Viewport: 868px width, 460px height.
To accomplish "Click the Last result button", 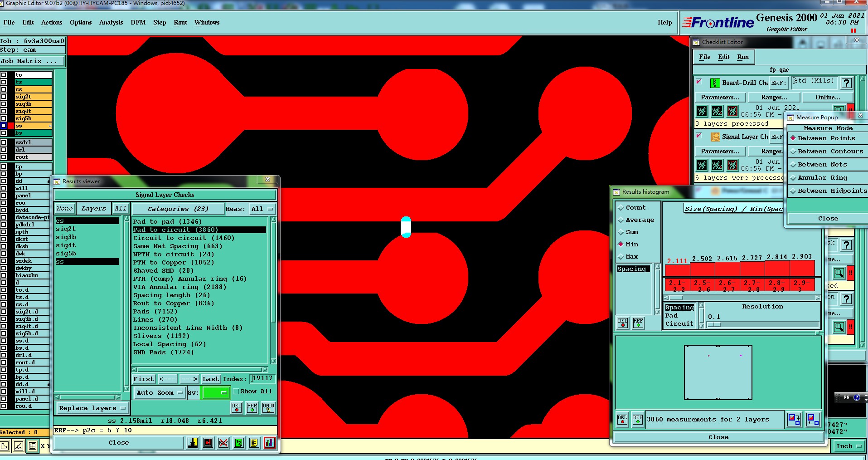I will 211,379.
